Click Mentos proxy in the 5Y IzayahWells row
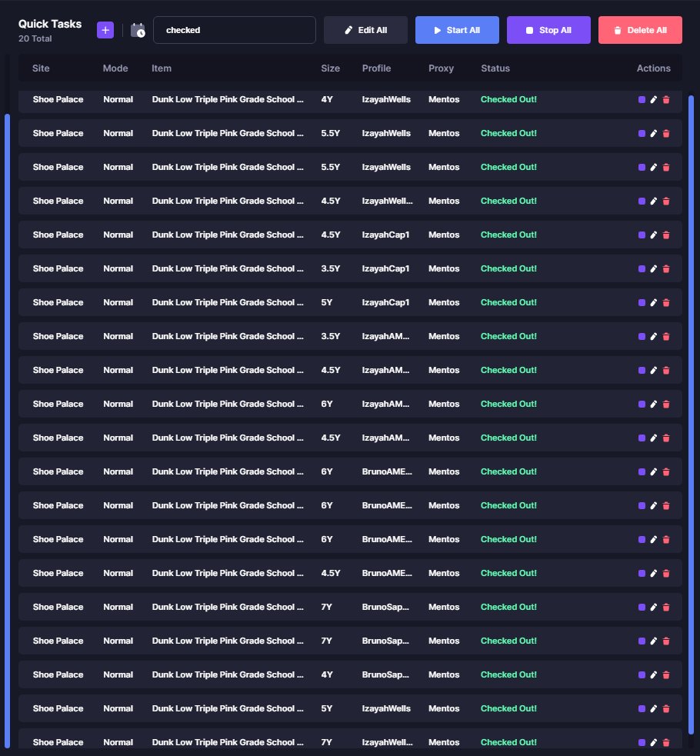This screenshot has height=756, width=700. (444, 708)
